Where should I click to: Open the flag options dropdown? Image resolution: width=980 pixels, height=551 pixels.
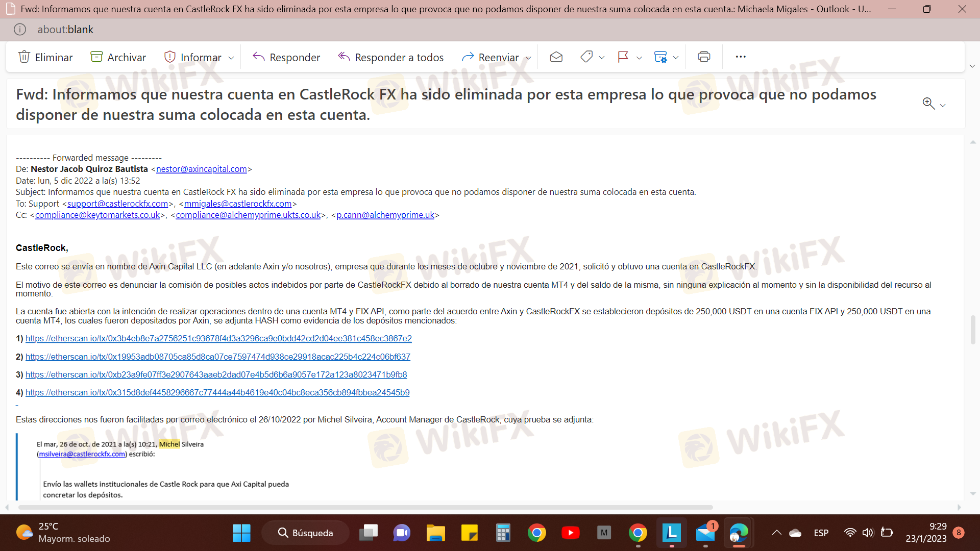[x=639, y=58]
